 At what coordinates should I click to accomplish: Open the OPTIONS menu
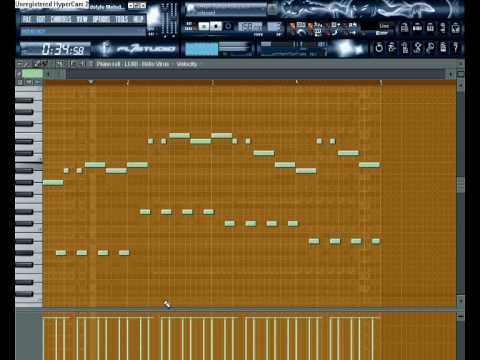[x=101, y=19]
